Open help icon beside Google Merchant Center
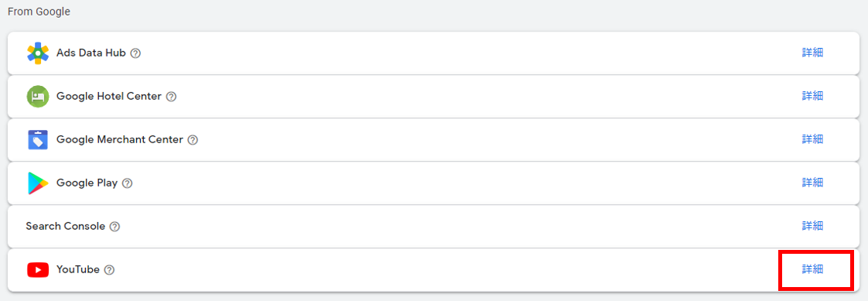This screenshot has height=301, width=868. click(193, 140)
